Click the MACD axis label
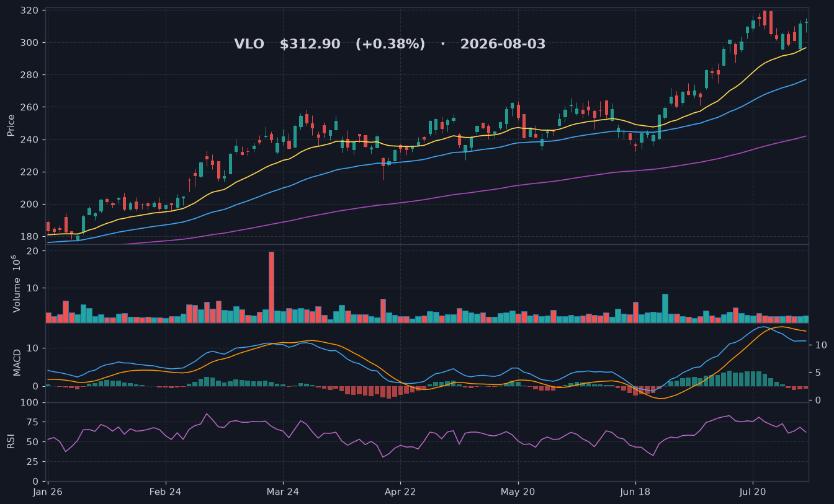 pyautogui.click(x=17, y=363)
